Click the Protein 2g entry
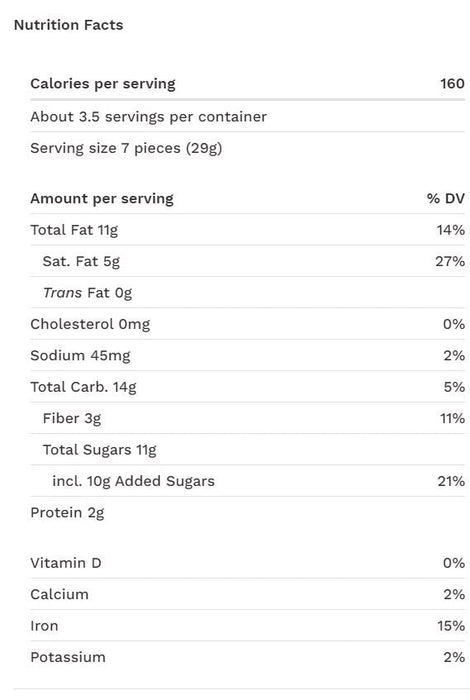470x700 pixels. (67, 513)
